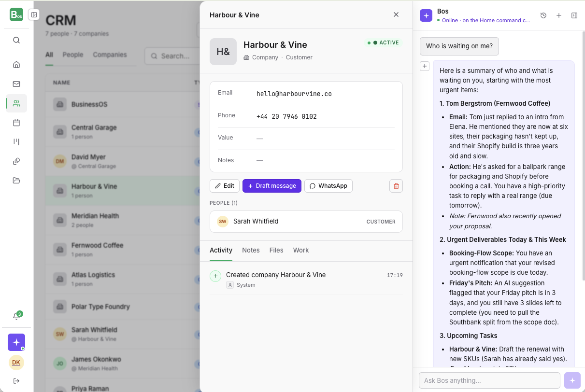Click phone number +44 20 7946 0102
Image resolution: width=585 pixels, height=392 pixels.
point(286,117)
